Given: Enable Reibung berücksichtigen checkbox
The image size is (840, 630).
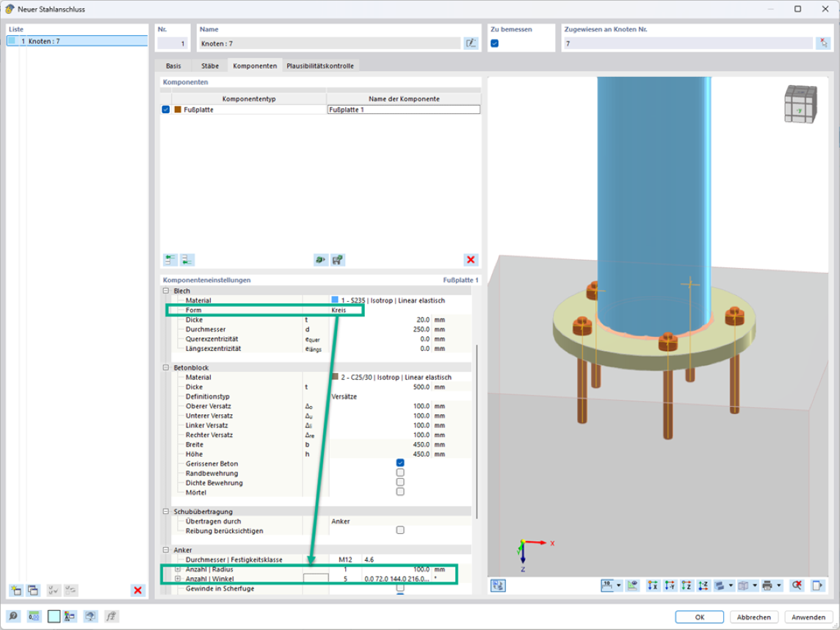Looking at the screenshot, I should pos(400,530).
